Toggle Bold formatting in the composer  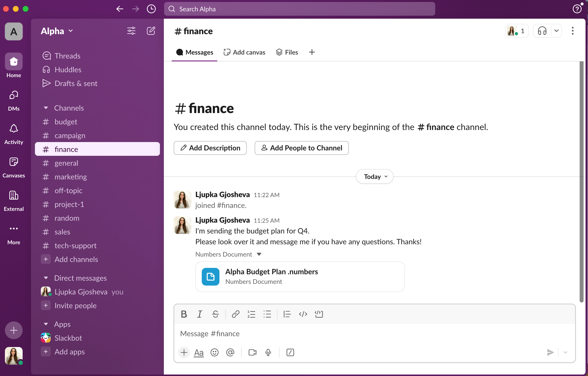[x=184, y=314]
